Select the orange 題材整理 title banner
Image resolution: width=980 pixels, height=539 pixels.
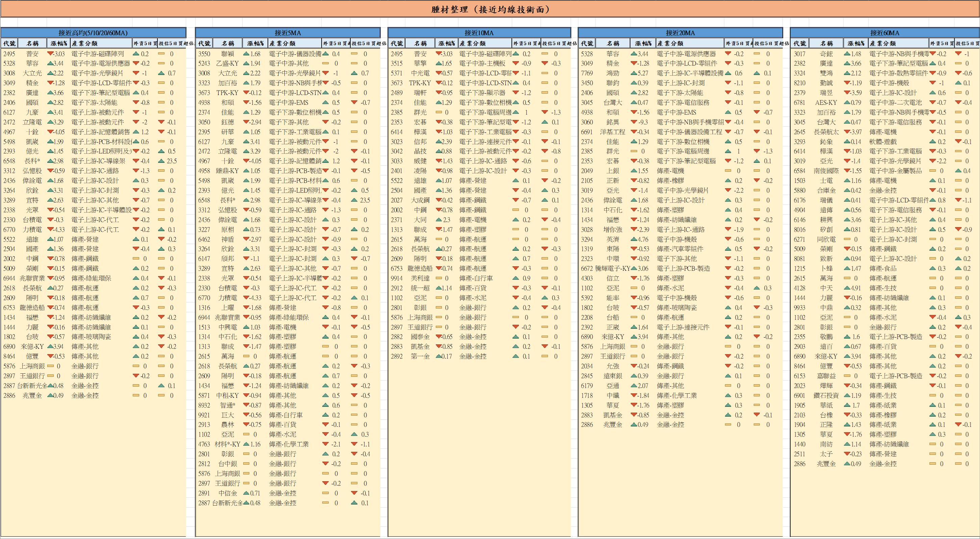(x=490, y=9)
